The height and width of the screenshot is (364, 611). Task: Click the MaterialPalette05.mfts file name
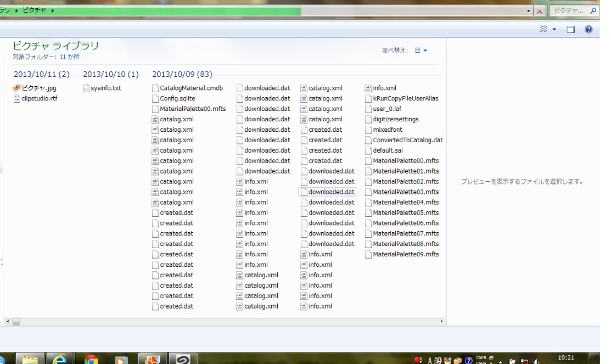(406, 213)
